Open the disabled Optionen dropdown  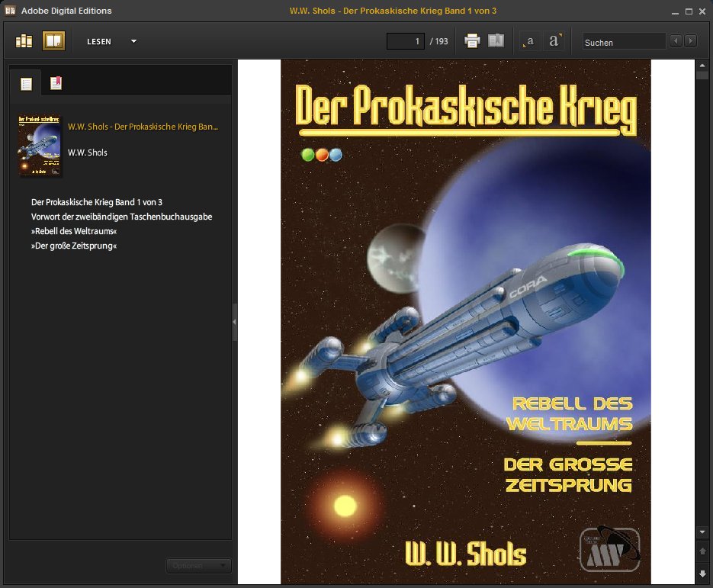coord(198,566)
